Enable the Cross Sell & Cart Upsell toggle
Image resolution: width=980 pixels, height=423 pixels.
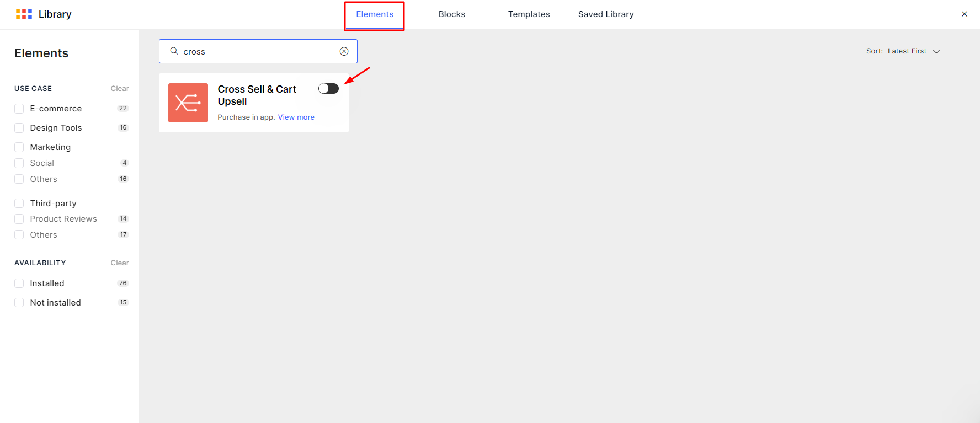pyautogui.click(x=328, y=88)
